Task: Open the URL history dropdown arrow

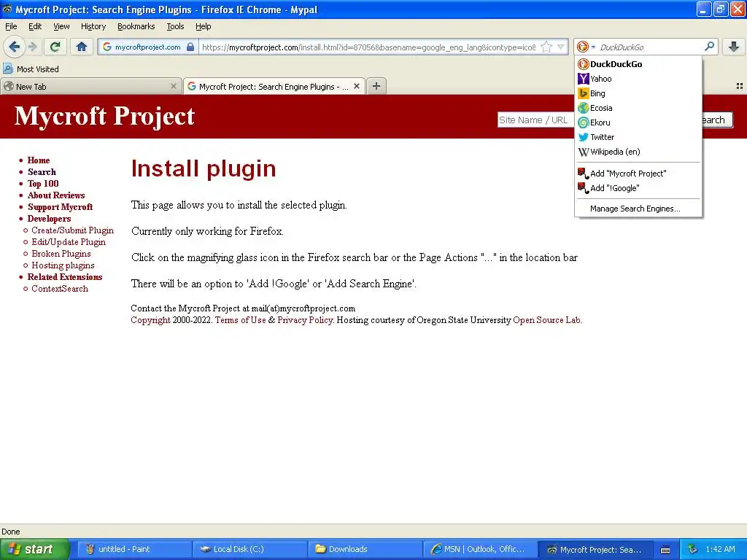Action: (x=561, y=47)
